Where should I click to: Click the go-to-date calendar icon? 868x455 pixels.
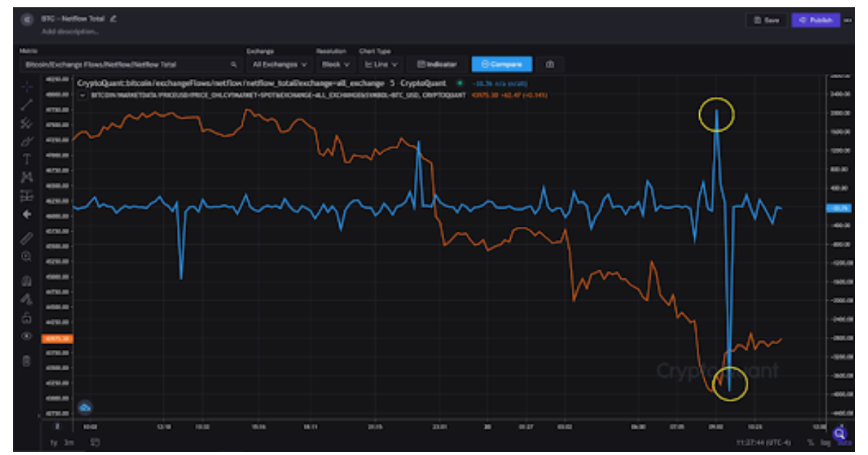[95, 442]
